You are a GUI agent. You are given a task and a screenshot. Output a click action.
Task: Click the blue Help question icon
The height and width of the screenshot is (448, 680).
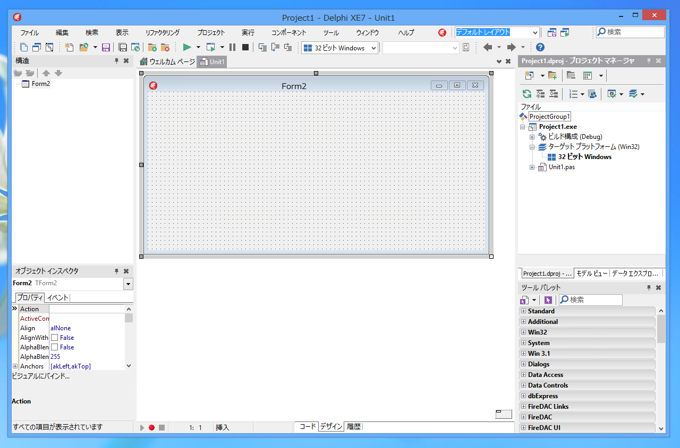pyautogui.click(x=540, y=47)
